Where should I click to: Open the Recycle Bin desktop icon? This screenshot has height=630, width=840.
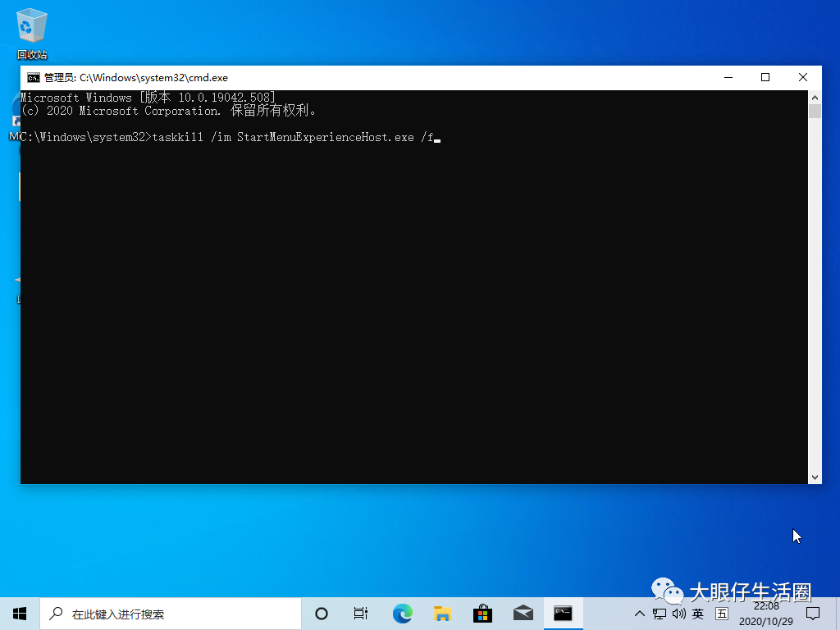[x=32, y=33]
